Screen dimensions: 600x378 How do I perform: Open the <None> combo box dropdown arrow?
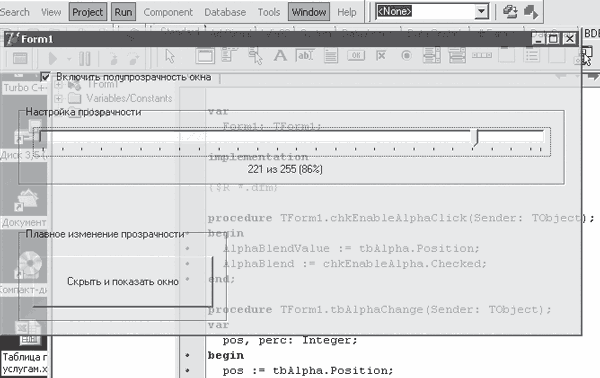pos(482,11)
